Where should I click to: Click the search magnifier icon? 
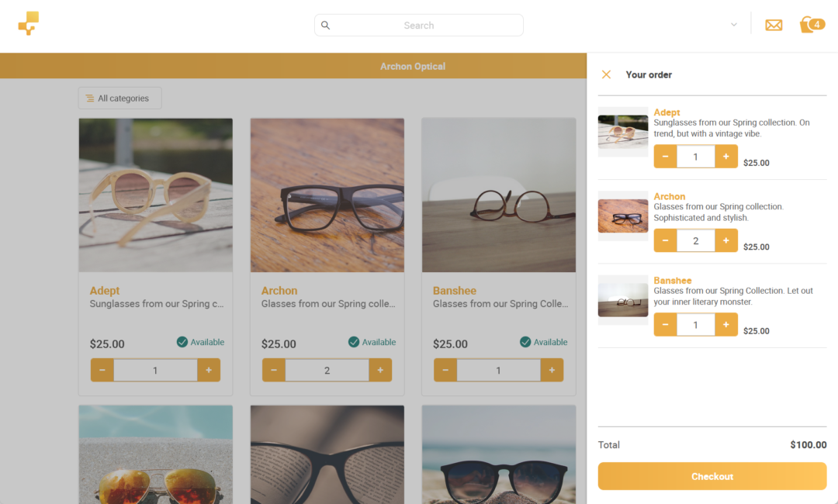point(325,25)
